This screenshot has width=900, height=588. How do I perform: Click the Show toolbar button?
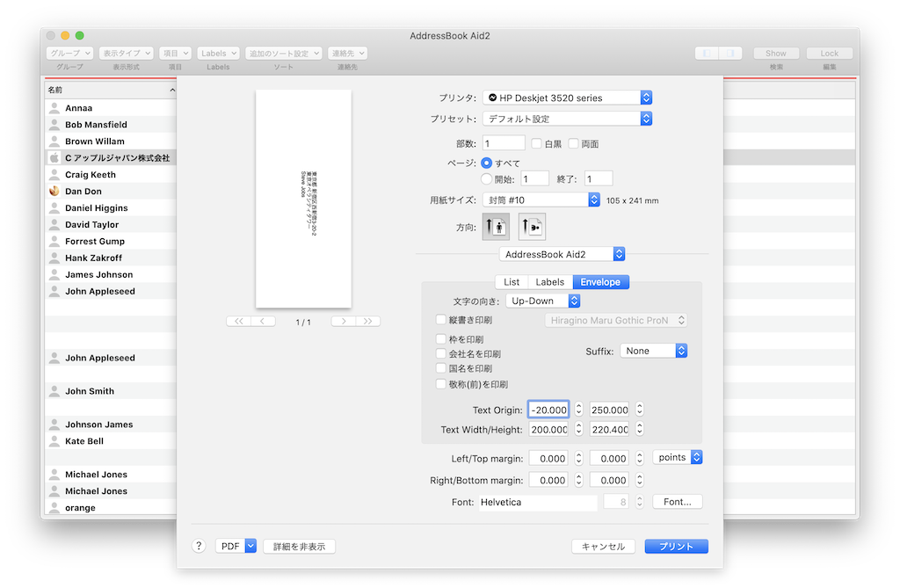[x=776, y=54]
